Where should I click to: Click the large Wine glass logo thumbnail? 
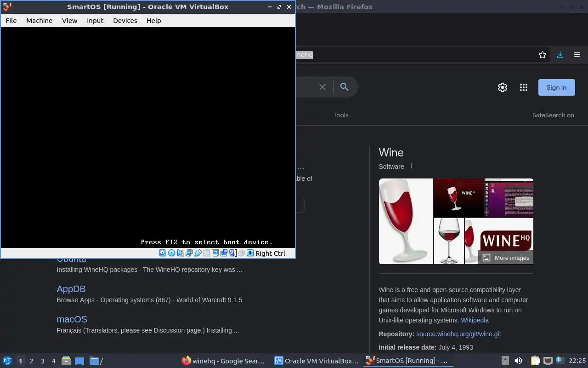(x=406, y=221)
